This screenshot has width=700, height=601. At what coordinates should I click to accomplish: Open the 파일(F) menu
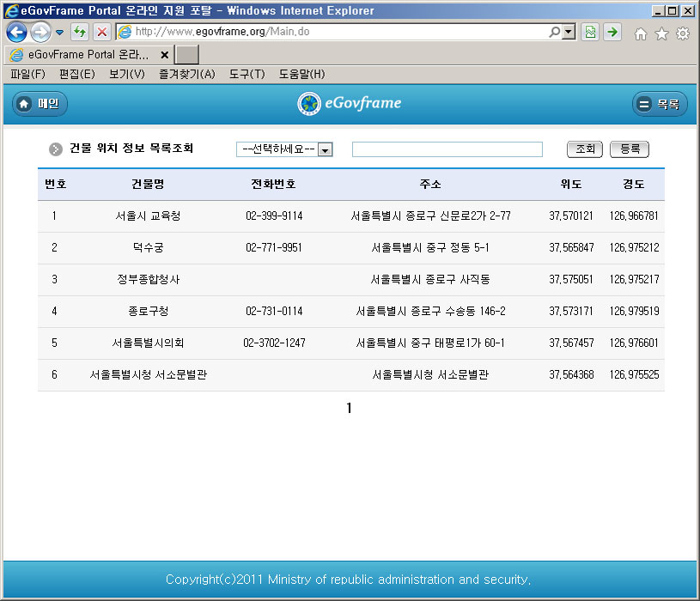tap(27, 75)
